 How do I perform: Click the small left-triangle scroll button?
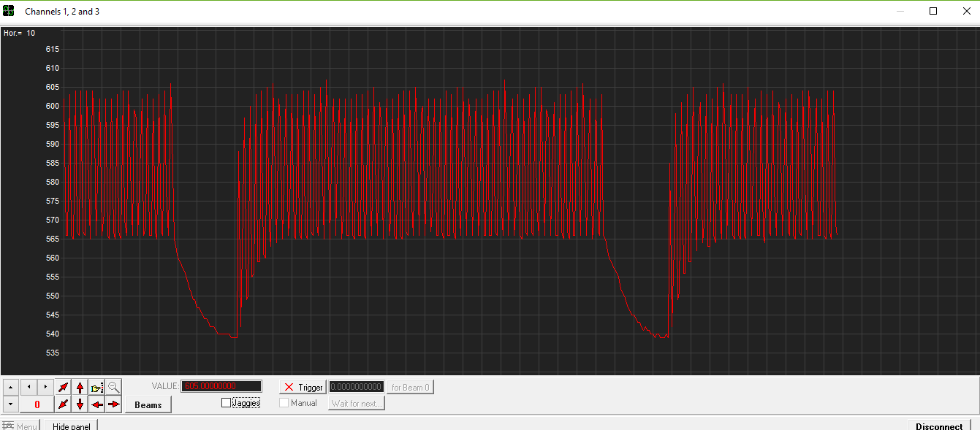[x=29, y=386]
